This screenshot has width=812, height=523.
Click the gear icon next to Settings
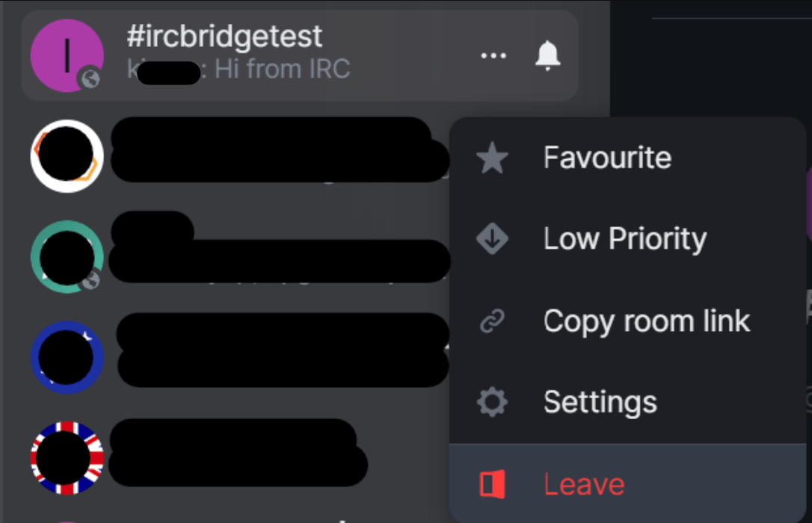click(x=492, y=402)
